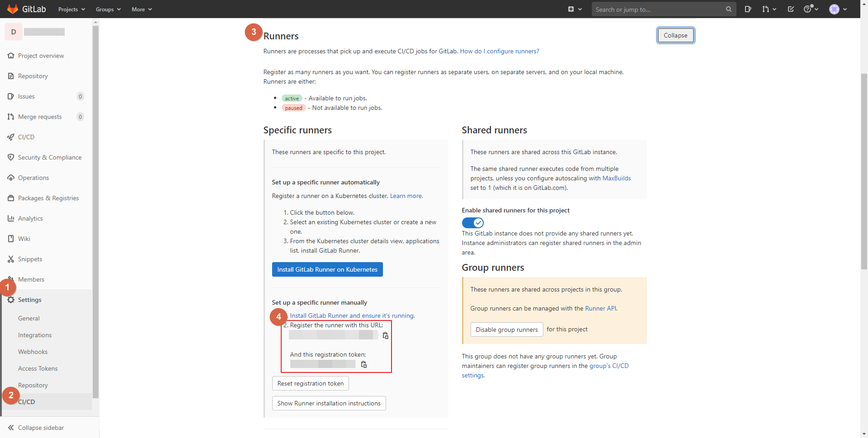Open Access Tokens settings submenu item

(38, 368)
